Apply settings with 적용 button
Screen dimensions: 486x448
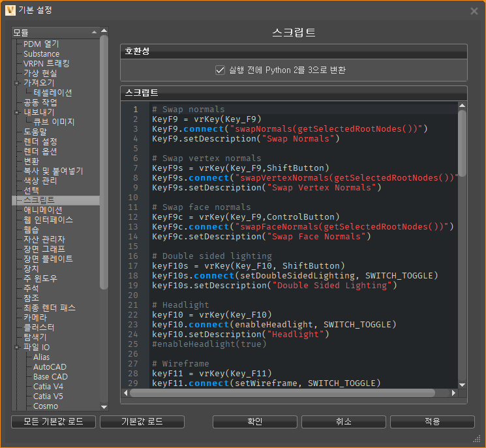[433, 422]
